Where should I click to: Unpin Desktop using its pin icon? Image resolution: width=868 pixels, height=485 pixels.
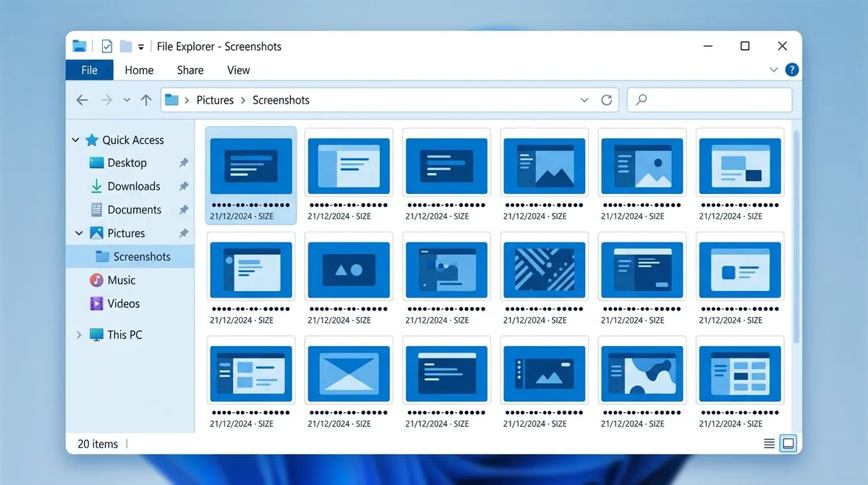point(184,164)
